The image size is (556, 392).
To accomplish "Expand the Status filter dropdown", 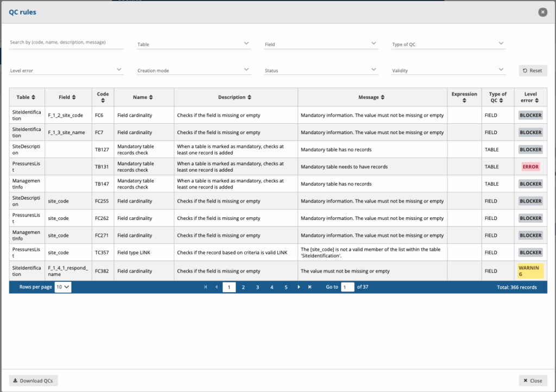I will click(321, 70).
